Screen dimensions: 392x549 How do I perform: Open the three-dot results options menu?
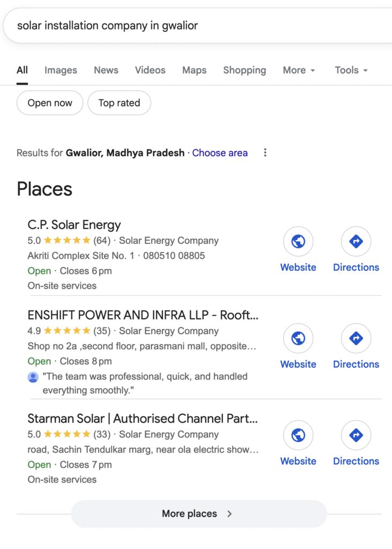tap(265, 153)
